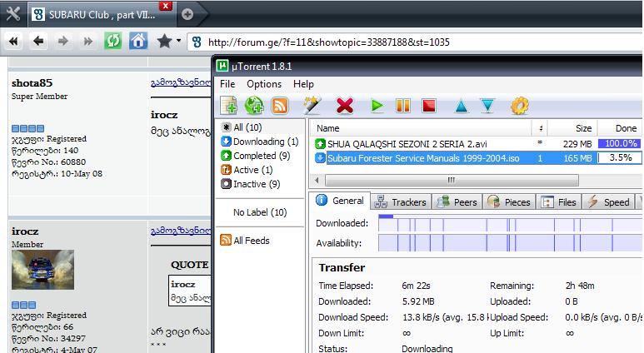644x353 pixels.
Task: Open µTorrent preferences gear icon
Action: click(520, 106)
